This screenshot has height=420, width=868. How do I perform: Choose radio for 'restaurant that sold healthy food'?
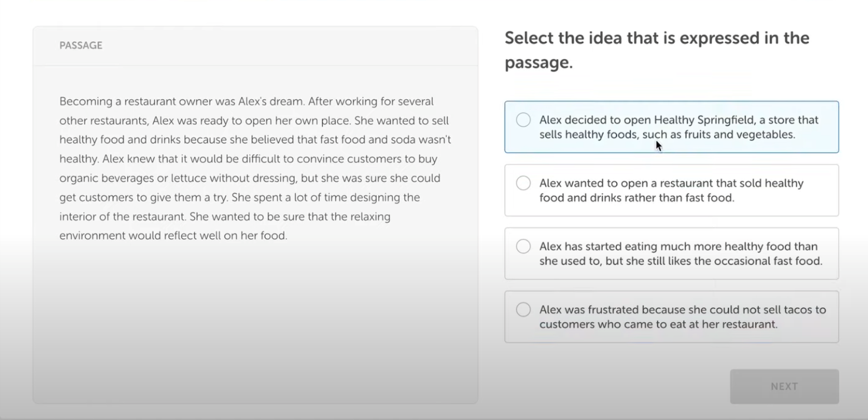click(524, 183)
